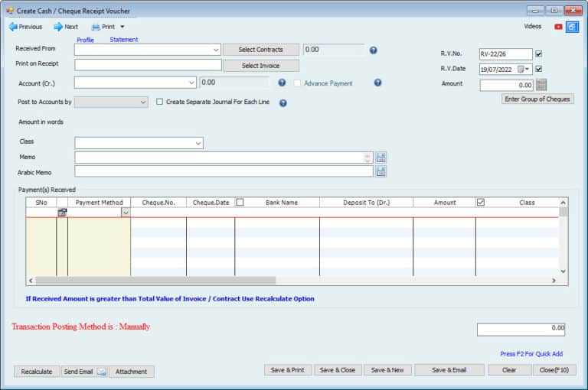The height and width of the screenshot is (390, 588).
Task: Check Create Separate Journal For Each Line
Action: point(160,102)
